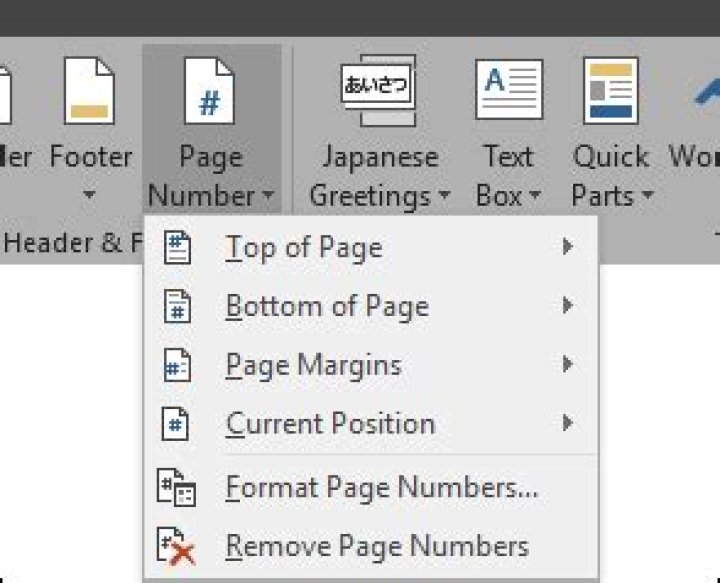Click the Quick Parts label
Screen dimensions: 720x583
click(612, 177)
